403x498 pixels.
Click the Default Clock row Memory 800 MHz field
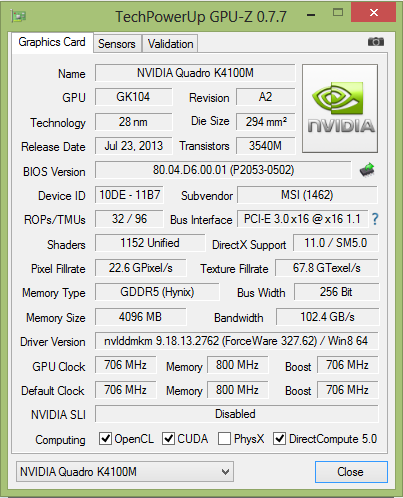237,390
